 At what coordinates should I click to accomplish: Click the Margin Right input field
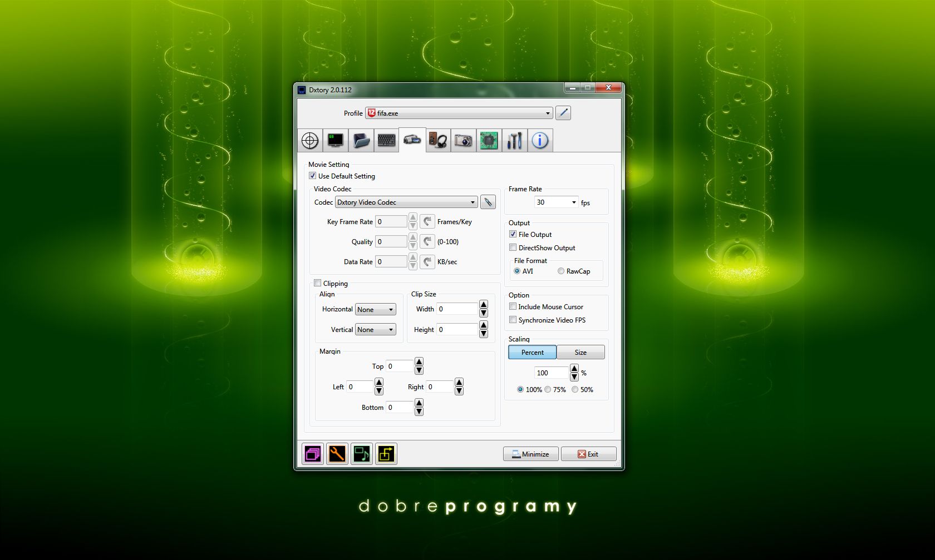pyautogui.click(x=440, y=386)
